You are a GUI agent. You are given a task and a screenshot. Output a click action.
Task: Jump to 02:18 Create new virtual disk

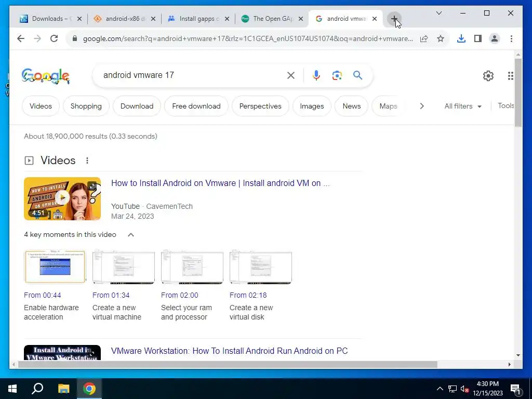click(x=261, y=286)
